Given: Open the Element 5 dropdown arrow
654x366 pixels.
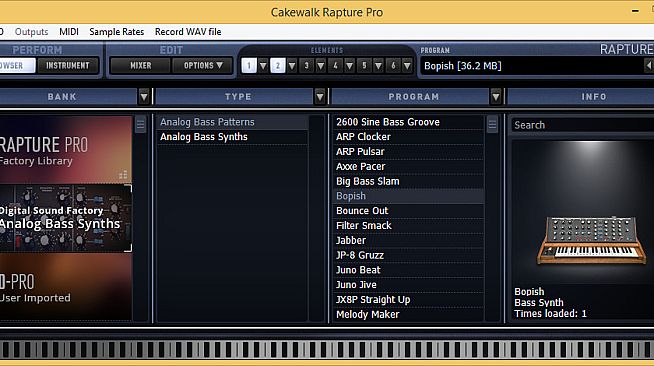Looking at the screenshot, I should tap(378, 65).
